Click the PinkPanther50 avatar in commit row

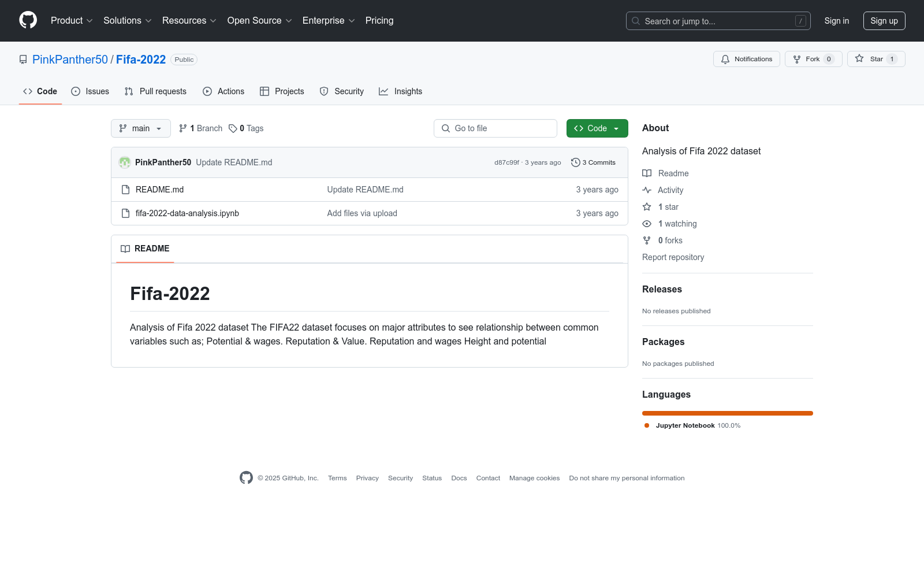click(125, 162)
